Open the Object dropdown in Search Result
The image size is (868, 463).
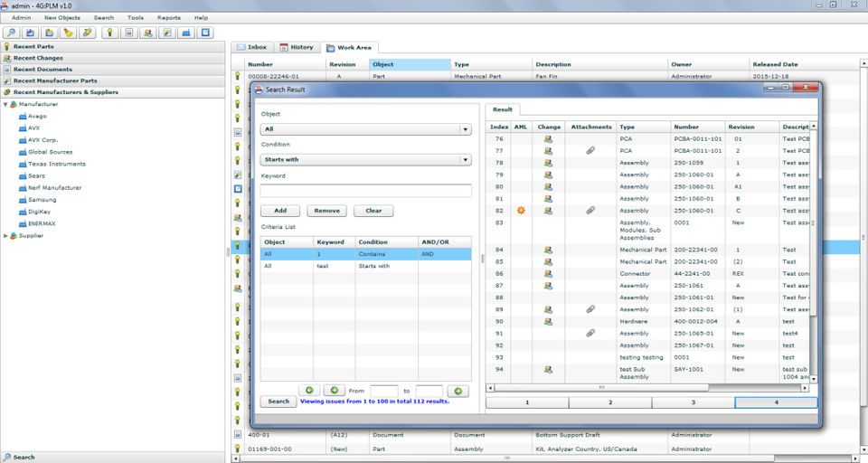coord(365,129)
